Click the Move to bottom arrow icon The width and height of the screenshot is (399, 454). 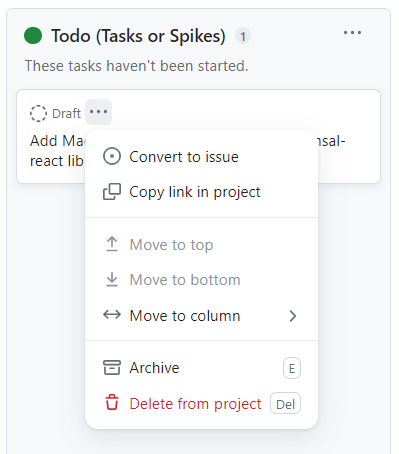(x=112, y=280)
